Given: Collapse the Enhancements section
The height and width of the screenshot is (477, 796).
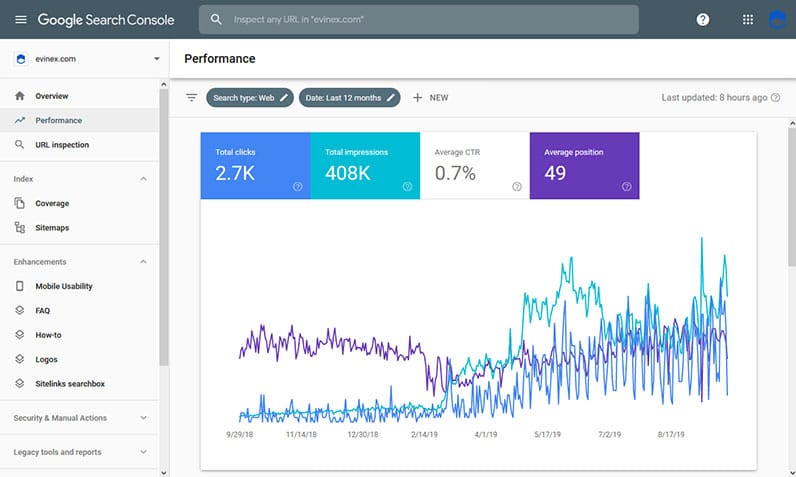Looking at the screenshot, I should (144, 262).
